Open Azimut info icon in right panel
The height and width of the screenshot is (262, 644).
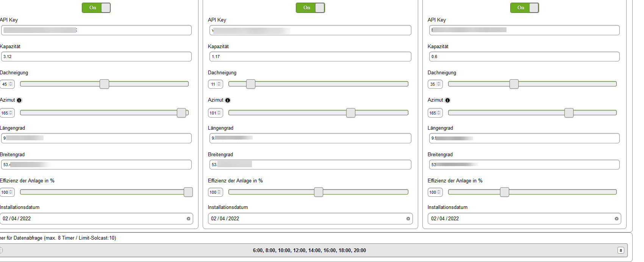(448, 100)
